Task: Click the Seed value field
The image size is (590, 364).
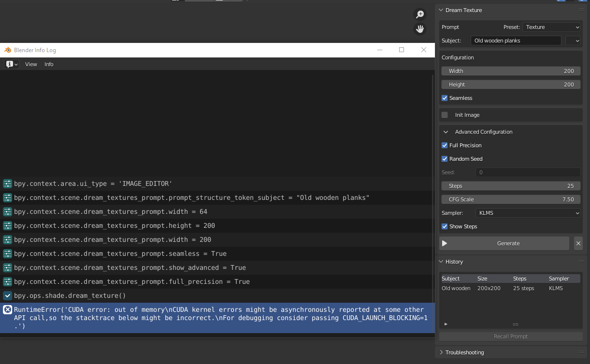Action: coord(528,172)
